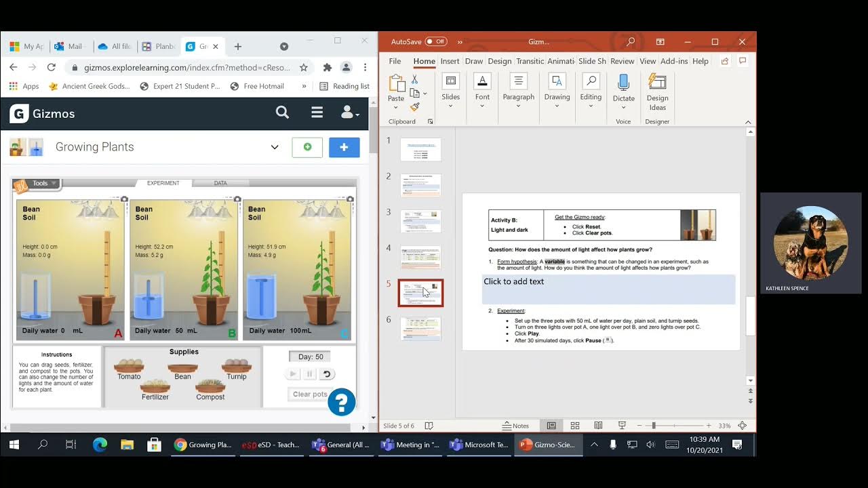The height and width of the screenshot is (488, 868).
Task: Open the Review ribbon tab
Action: click(623, 61)
